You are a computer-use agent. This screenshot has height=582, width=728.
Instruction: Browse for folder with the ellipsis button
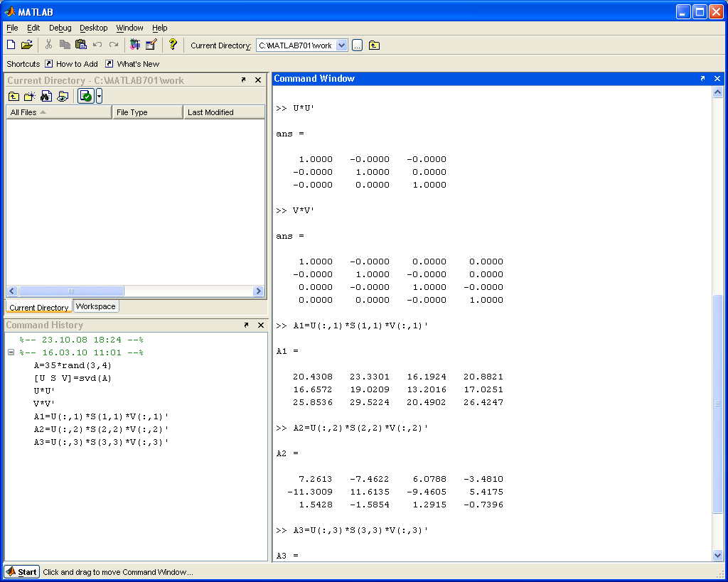pyautogui.click(x=357, y=45)
